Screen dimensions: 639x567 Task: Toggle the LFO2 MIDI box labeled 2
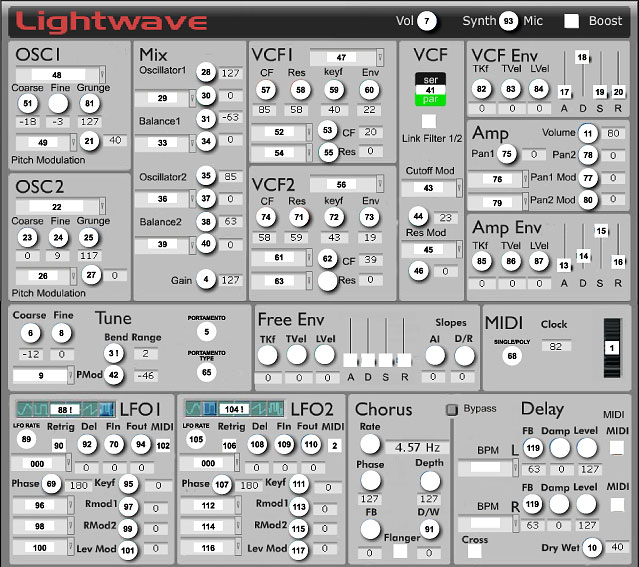[x=335, y=445]
